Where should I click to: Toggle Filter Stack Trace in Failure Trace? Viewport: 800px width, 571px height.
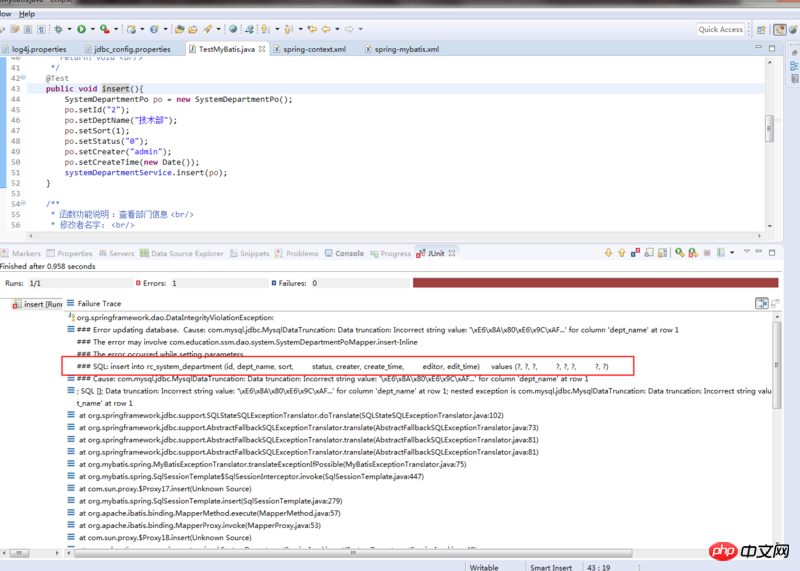pos(762,304)
